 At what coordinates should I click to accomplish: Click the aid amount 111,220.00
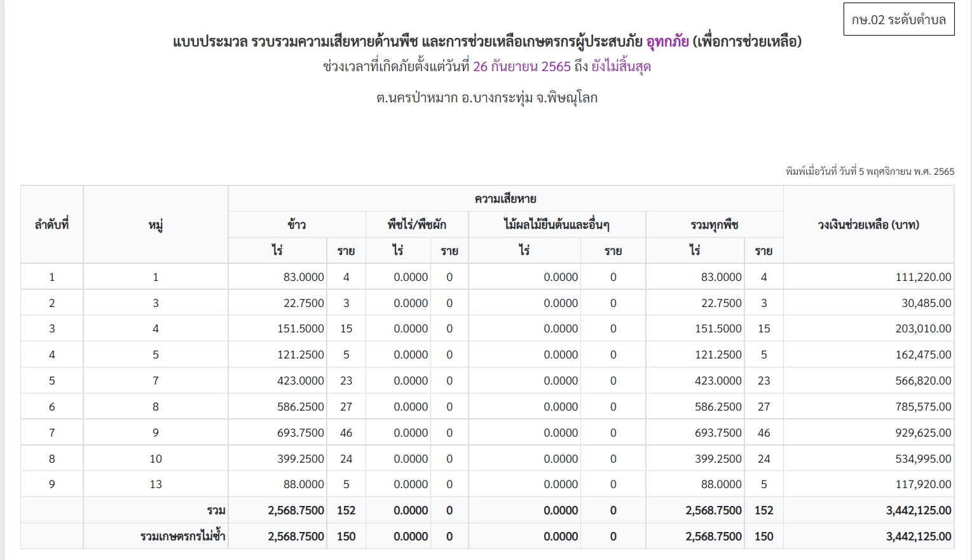[x=923, y=277]
